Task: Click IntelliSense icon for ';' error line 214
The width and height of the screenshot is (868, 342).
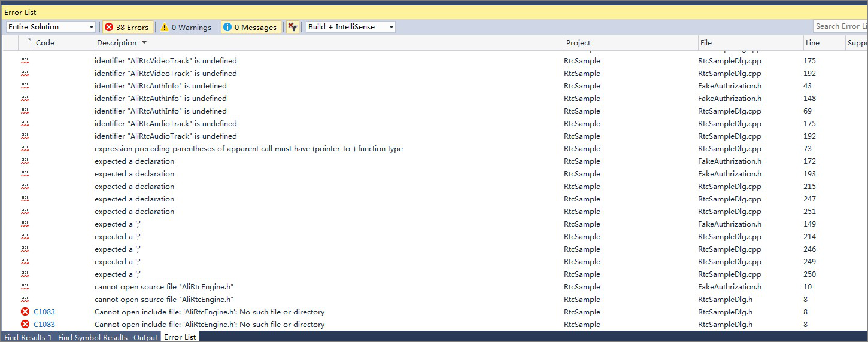Action: coord(25,236)
